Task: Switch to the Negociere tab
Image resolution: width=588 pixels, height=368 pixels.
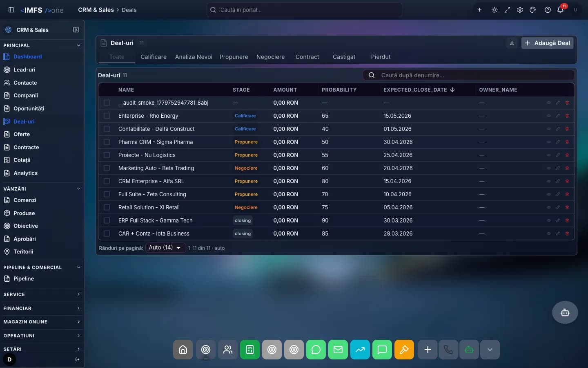Action: (270, 57)
